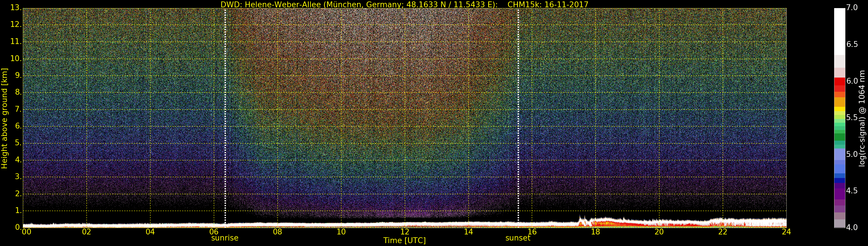Image resolution: width=868 pixels, height=246 pixels.
Task: Click the 'Time [UTC]' axis label
Action: (x=404, y=241)
